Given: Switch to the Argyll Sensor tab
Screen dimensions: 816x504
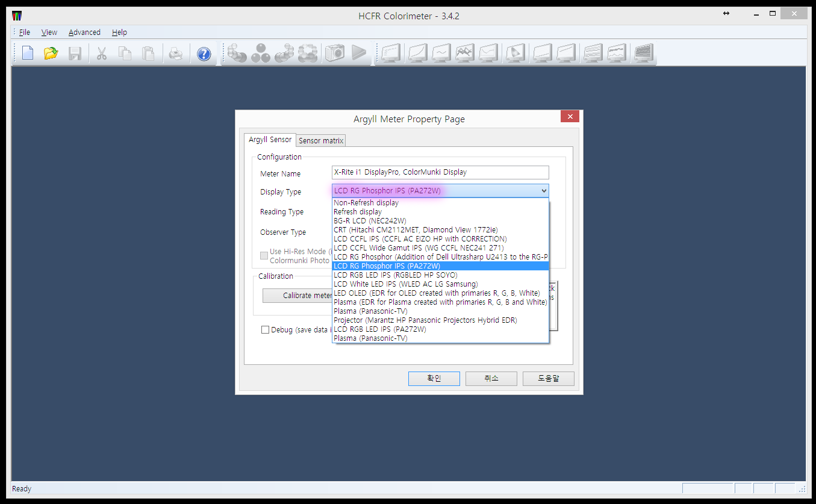Looking at the screenshot, I should (270, 140).
